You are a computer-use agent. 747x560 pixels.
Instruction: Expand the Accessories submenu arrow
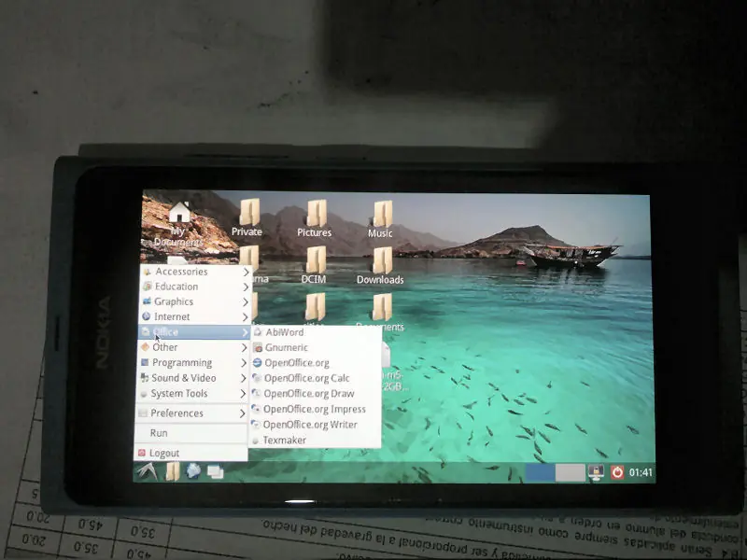click(246, 272)
